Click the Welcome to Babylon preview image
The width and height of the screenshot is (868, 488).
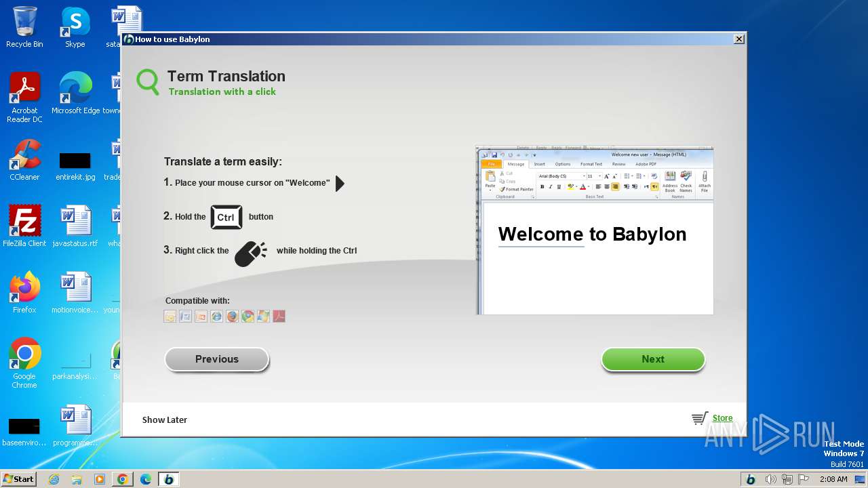coord(595,230)
